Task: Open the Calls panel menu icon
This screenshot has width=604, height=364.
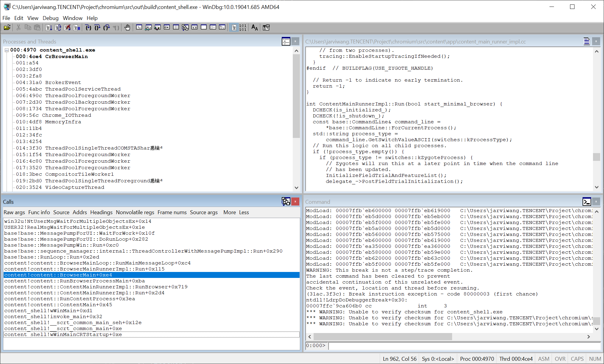Action: (286, 202)
